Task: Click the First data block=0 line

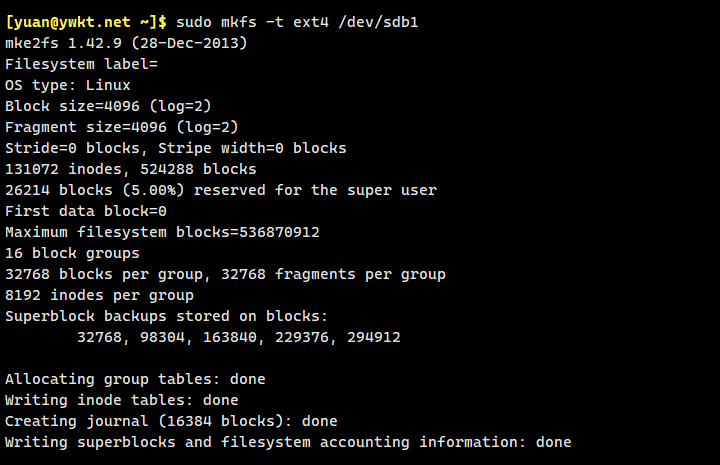Action: [x=85, y=211]
